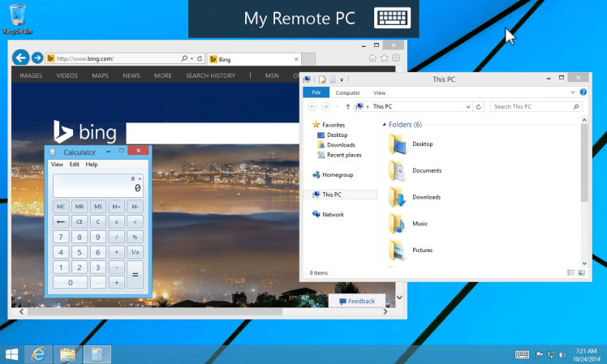Open MORE on the Bing navigation
The image size is (607, 364).
(x=162, y=75)
